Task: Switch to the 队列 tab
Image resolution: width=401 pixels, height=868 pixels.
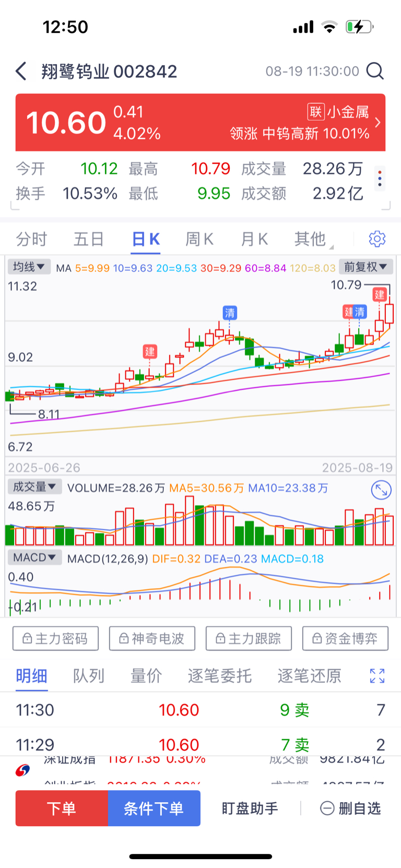Action: coord(89,676)
